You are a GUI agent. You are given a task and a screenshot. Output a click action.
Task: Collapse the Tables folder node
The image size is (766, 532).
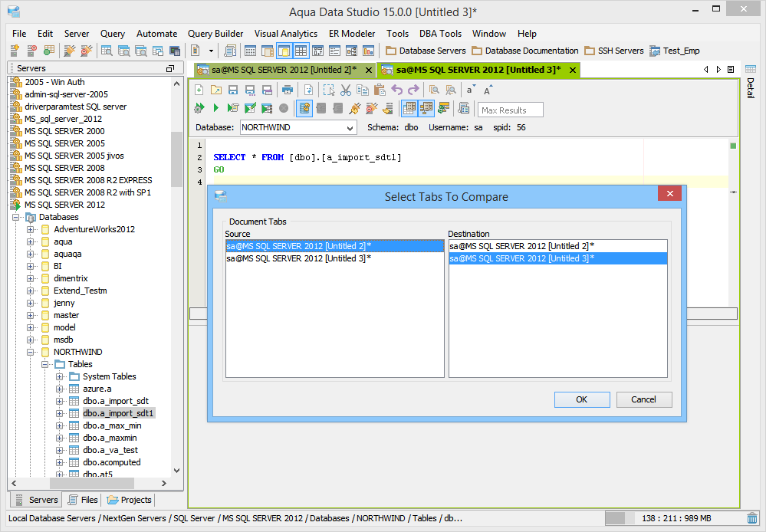[45, 364]
